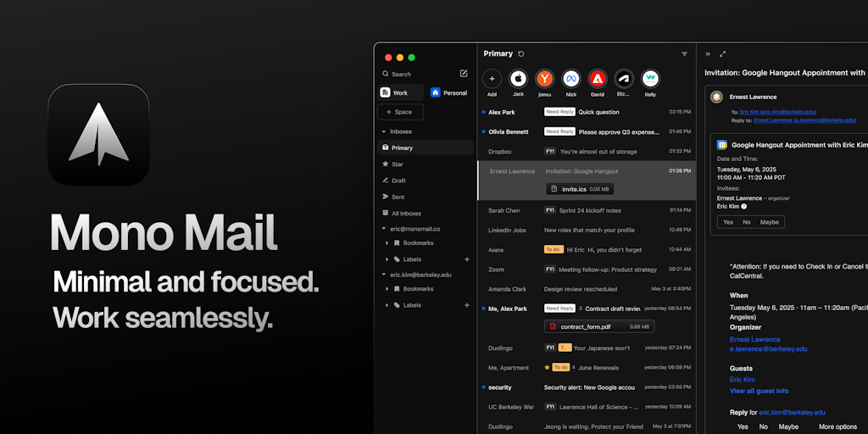Expand the message to full screen
868x434 pixels.
722,54
